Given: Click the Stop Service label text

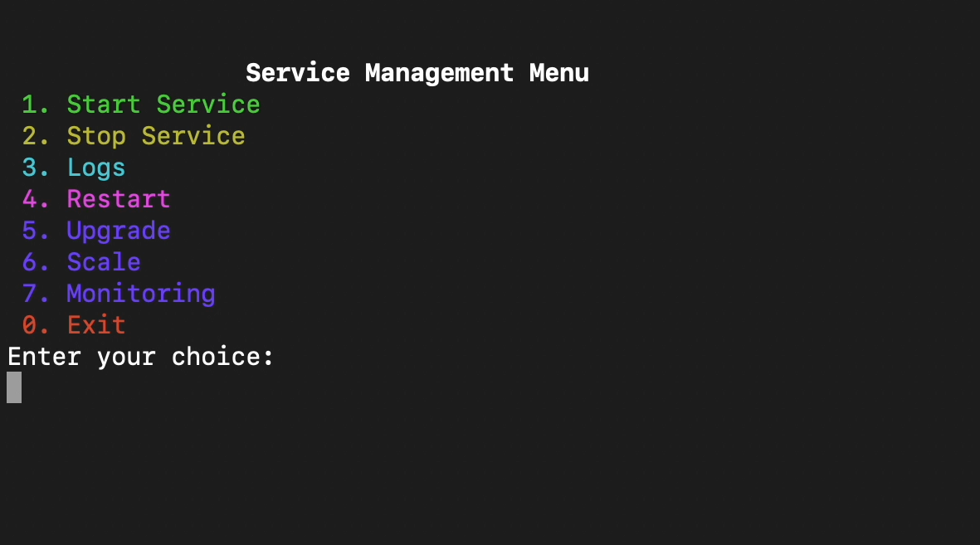Looking at the screenshot, I should (155, 136).
